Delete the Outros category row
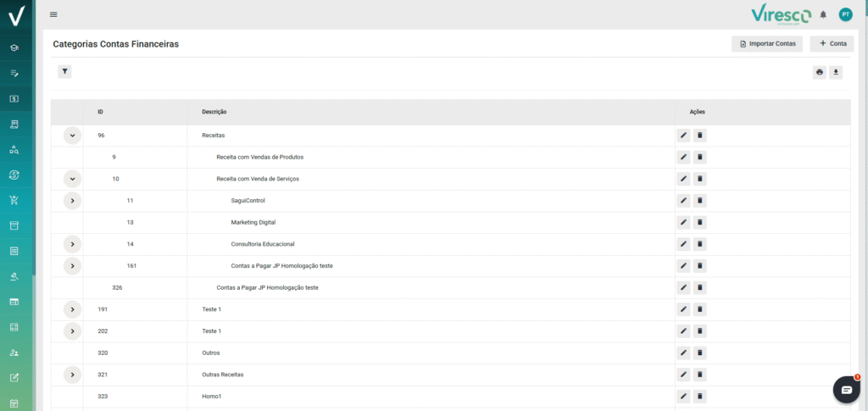 699,353
